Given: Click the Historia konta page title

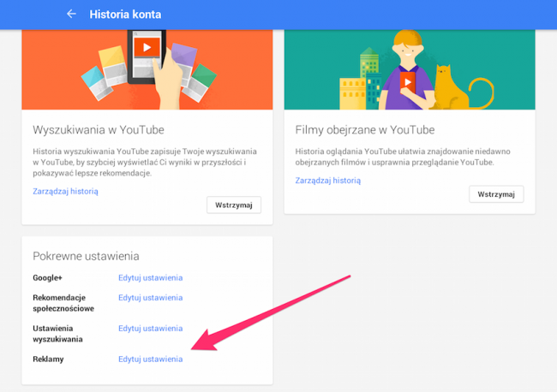Looking at the screenshot, I should tap(125, 15).
